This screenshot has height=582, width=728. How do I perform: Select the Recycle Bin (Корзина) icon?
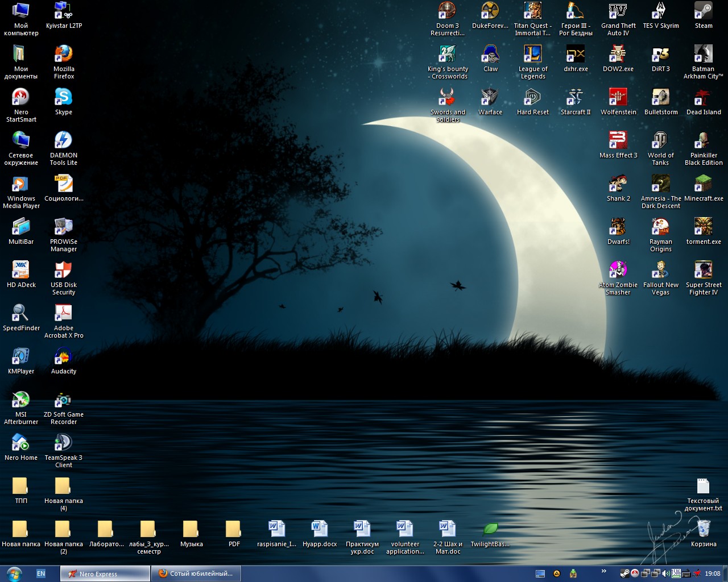coord(704,530)
